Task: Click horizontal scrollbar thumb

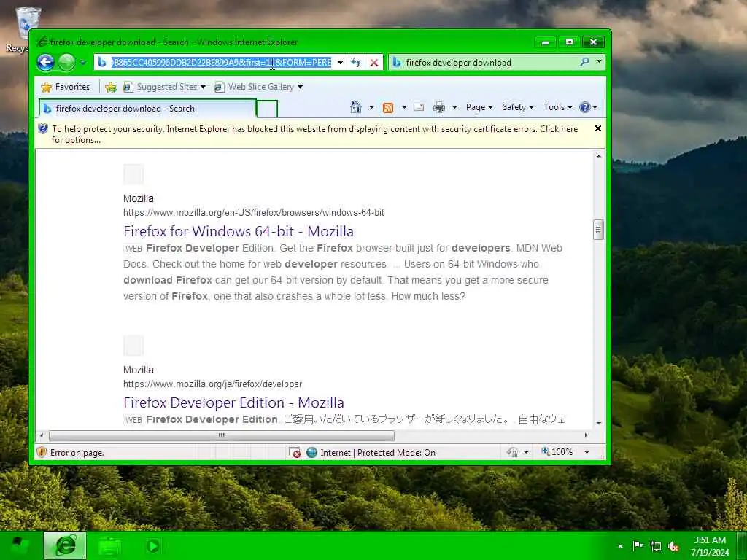Action: [222, 435]
